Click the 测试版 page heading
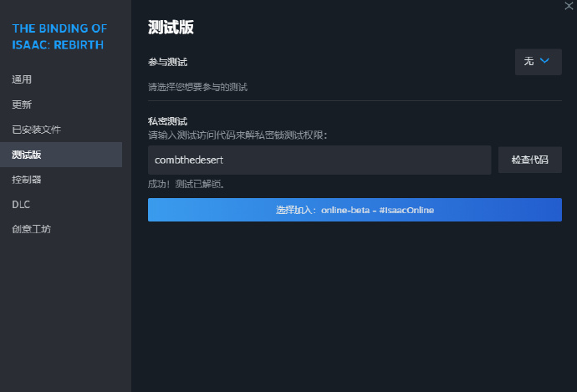The image size is (577, 392). pos(171,28)
